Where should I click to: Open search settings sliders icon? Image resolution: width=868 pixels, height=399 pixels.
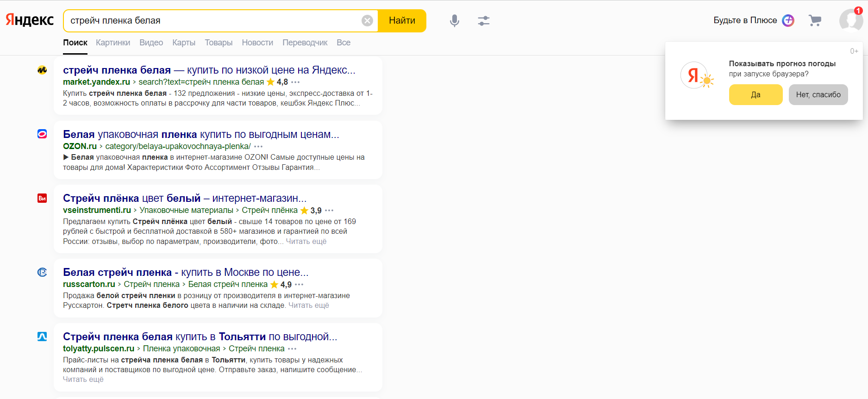tap(484, 21)
